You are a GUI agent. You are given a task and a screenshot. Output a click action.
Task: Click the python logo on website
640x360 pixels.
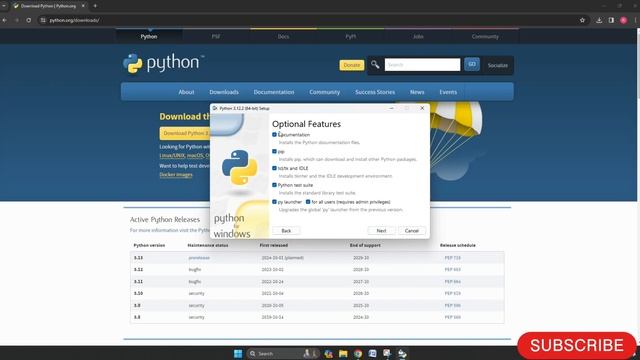[163, 63]
